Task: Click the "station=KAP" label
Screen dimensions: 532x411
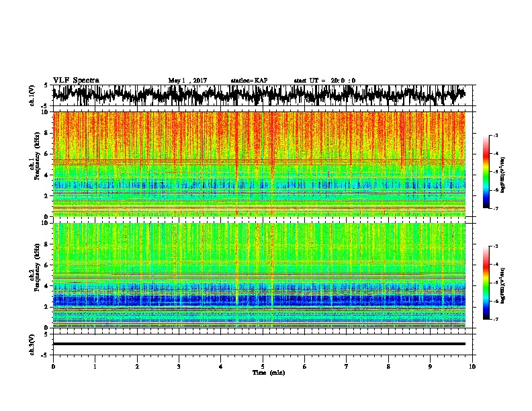Action: point(249,81)
